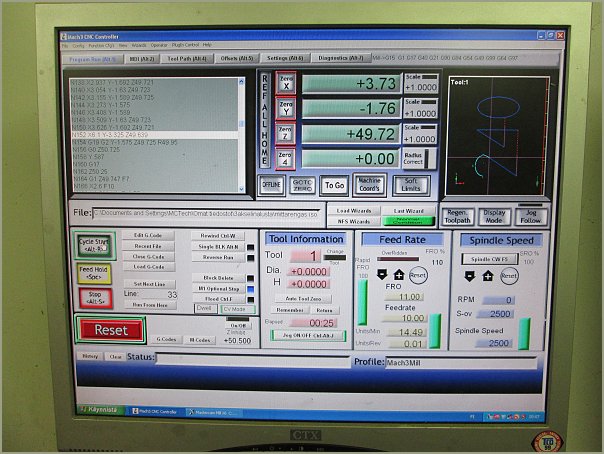Click the Load G-Code button
Screen dimensions: 604x454
[150, 267]
